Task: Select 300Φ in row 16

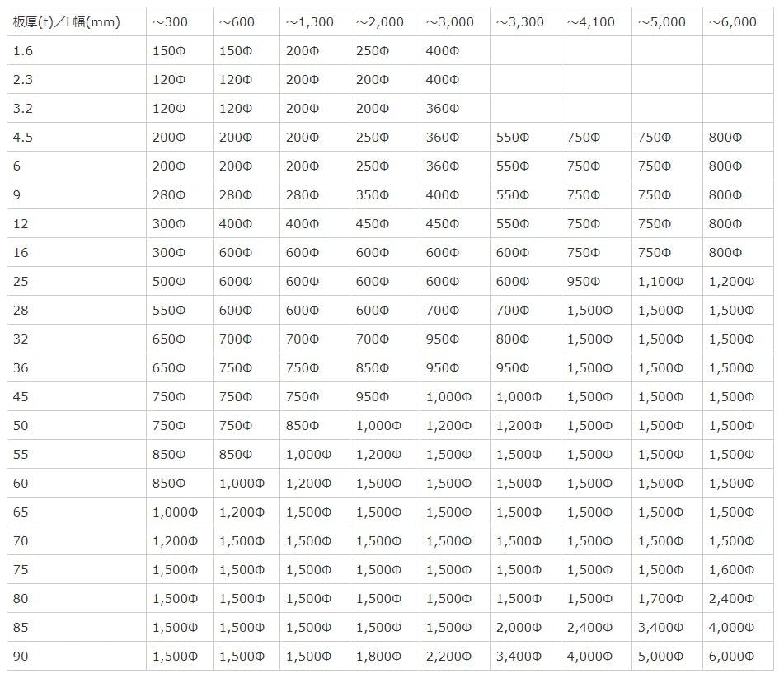Action: [169, 252]
